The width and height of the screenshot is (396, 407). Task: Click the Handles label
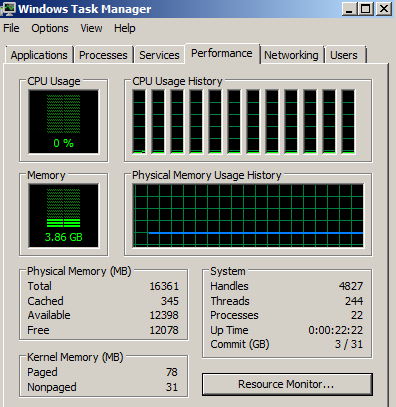(x=229, y=286)
